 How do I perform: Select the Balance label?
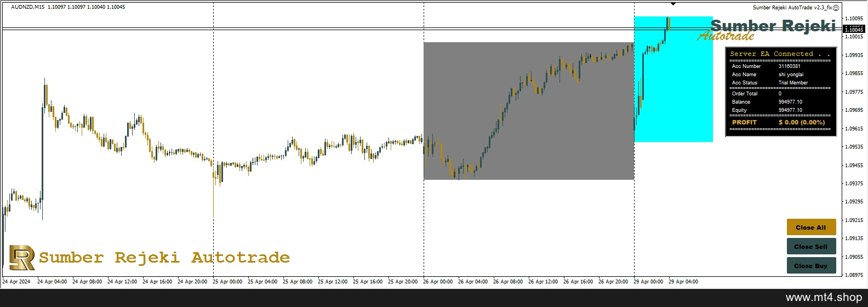[741, 102]
